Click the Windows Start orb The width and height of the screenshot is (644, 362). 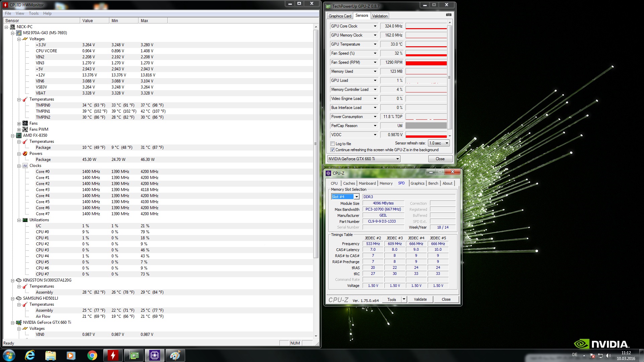point(9,355)
